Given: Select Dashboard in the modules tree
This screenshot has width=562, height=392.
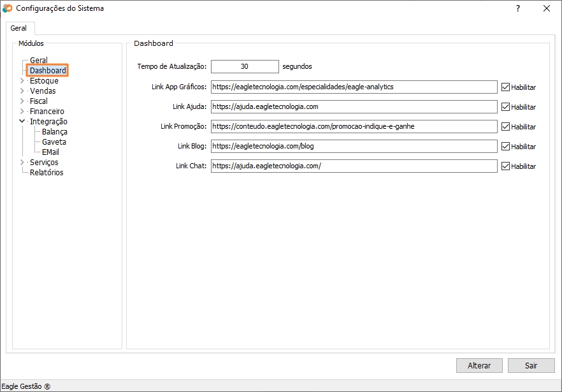Looking at the screenshot, I should (48, 71).
